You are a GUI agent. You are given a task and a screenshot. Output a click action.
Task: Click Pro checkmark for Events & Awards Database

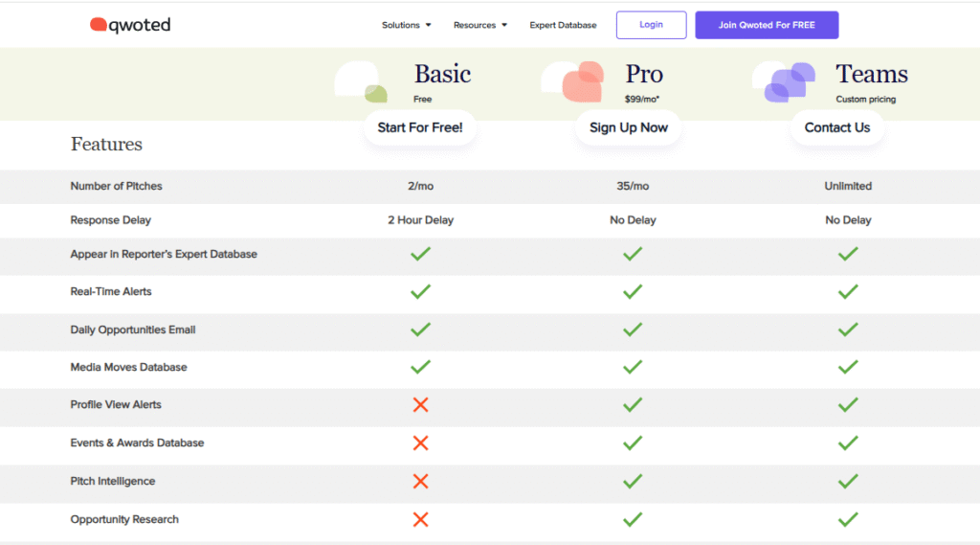(632, 443)
